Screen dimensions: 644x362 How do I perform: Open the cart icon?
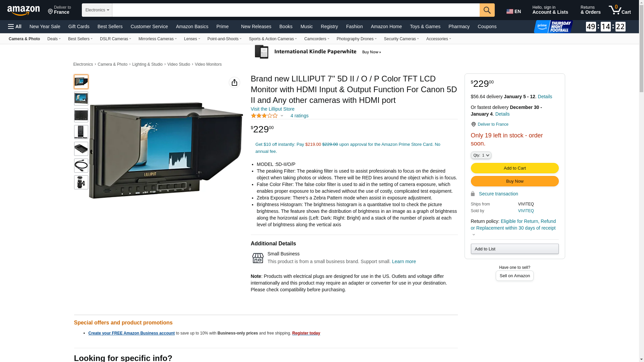click(x=620, y=10)
